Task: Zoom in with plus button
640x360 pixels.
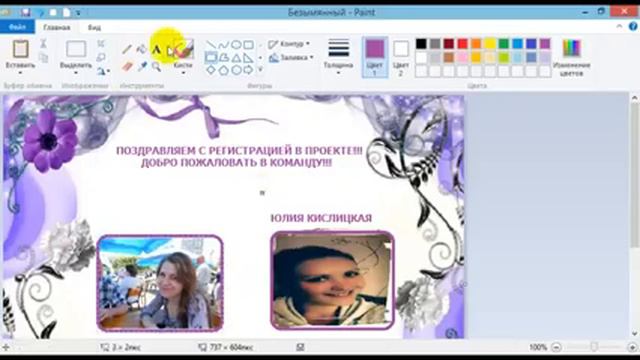Action: 632,347
